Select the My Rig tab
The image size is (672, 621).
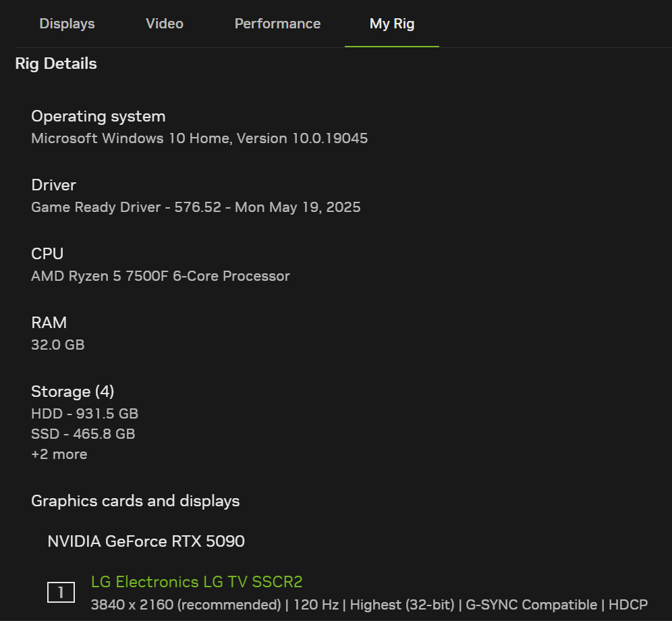[392, 24]
